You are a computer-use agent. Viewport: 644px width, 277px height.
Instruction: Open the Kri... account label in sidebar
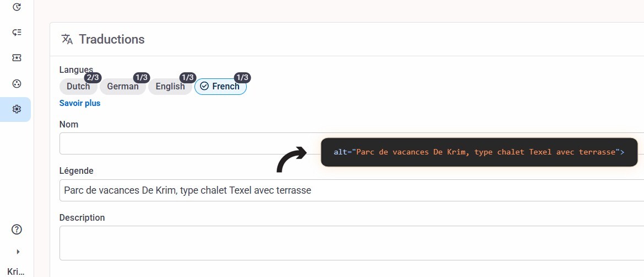click(x=17, y=271)
